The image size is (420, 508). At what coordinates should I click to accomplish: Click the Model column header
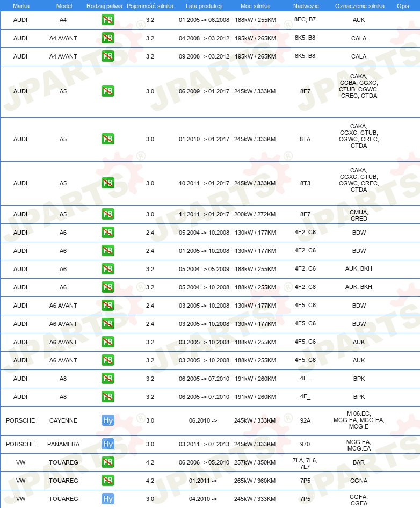[64, 6]
